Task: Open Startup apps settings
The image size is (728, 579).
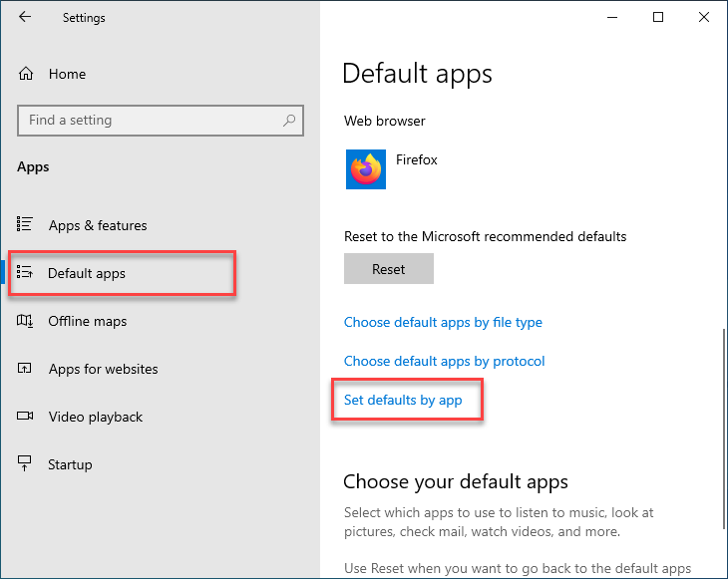Action: pyautogui.click(x=70, y=464)
